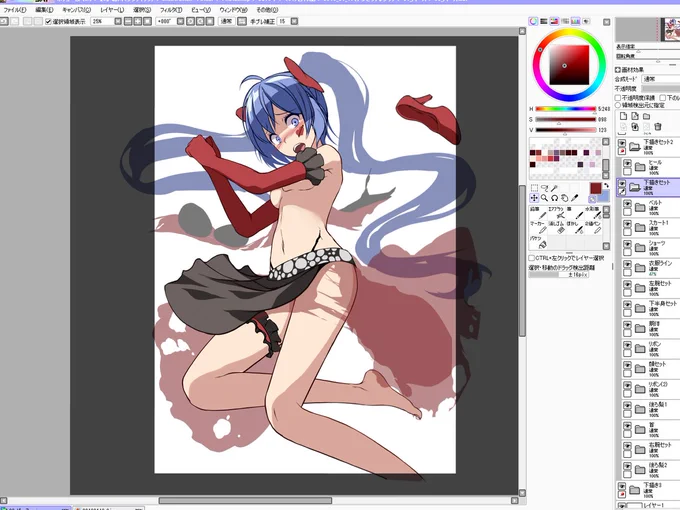Enable CTRL+左クリックでレイヤー選択 checkbox
The height and width of the screenshot is (510, 680).
pos(531,258)
